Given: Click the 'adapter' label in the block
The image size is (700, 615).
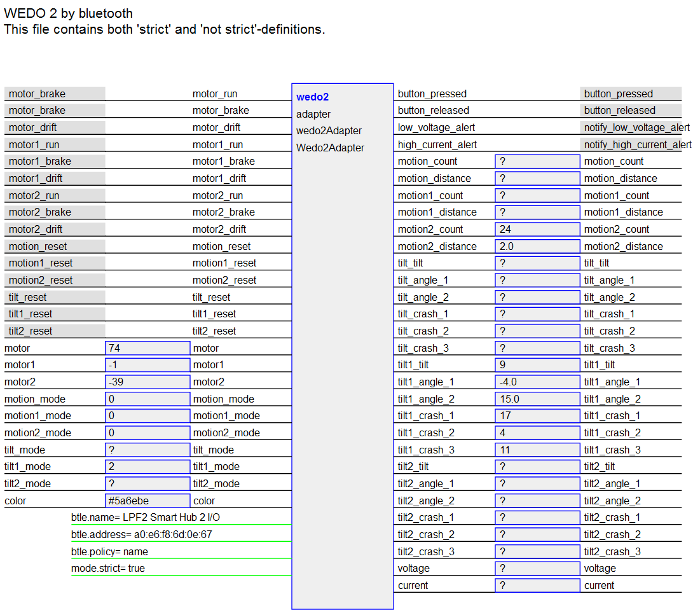Looking at the screenshot, I should 313,114.
